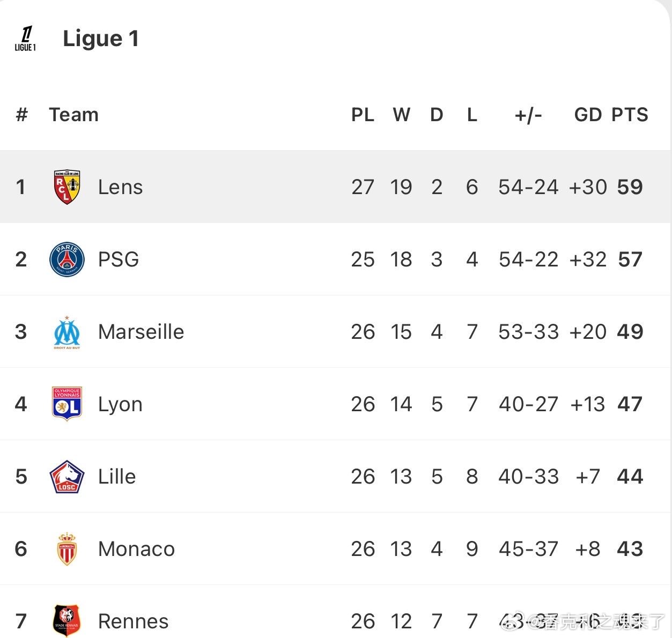Click the W wins column header
The image size is (672, 638).
coord(401,115)
